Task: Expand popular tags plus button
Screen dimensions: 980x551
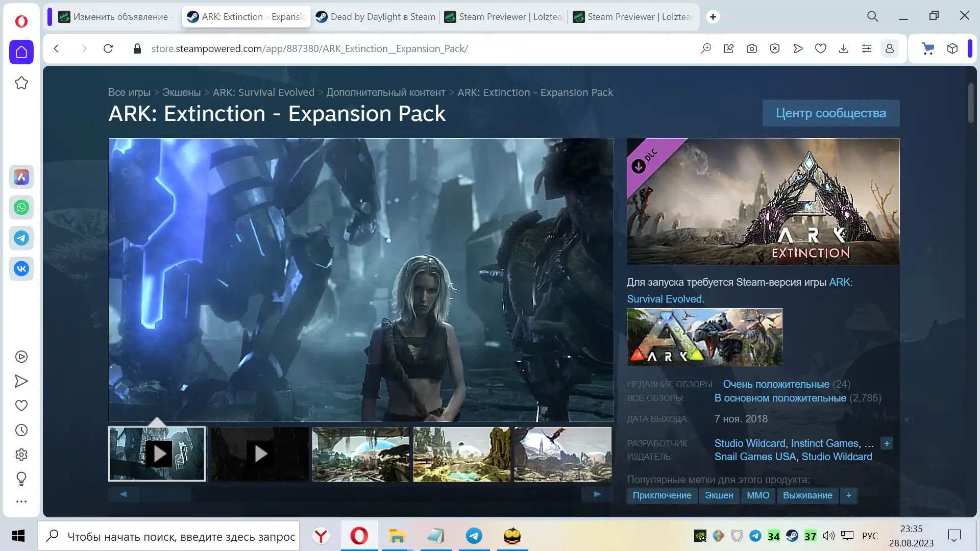Action: [x=849, y=495]
